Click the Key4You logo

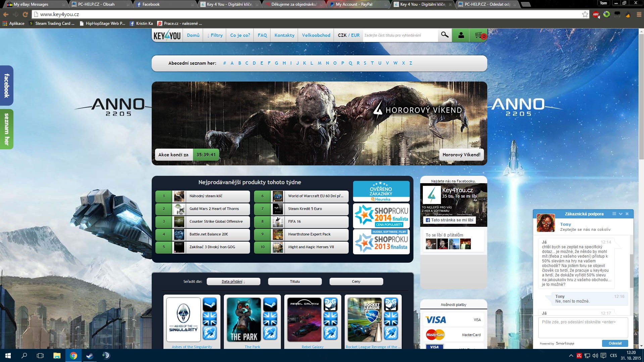pos(167,35)
